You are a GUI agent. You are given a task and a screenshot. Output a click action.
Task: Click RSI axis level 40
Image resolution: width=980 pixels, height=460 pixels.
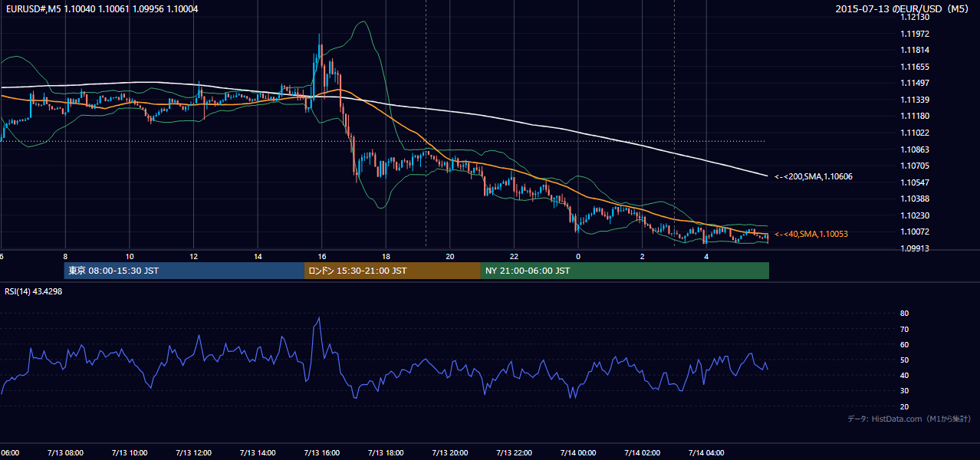click(904, 375)
